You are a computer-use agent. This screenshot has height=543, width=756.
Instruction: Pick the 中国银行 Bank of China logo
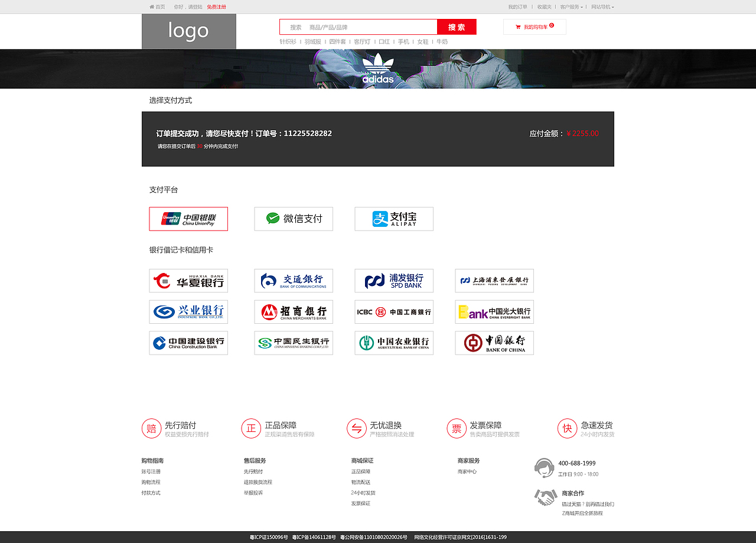pos(494,343)
